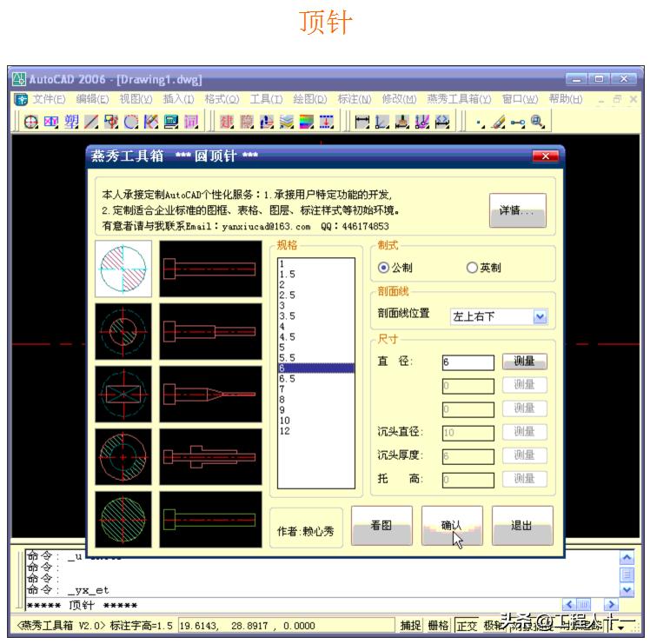
Task: Open the 帮助 menu
Action: pos(566,99)
